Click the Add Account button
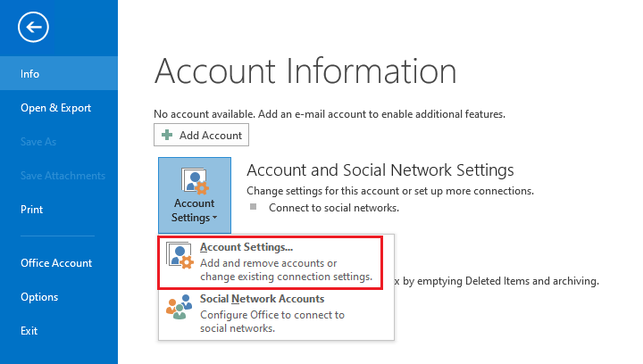This screenshot has width=643, height=364. 201,135
